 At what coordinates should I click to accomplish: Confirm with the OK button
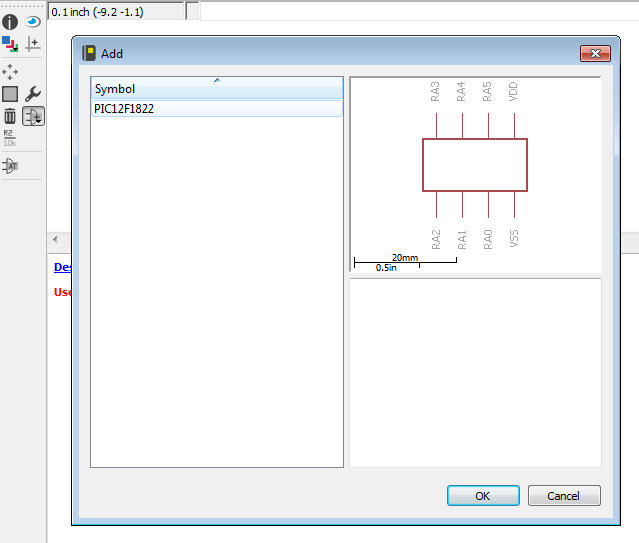483,496
